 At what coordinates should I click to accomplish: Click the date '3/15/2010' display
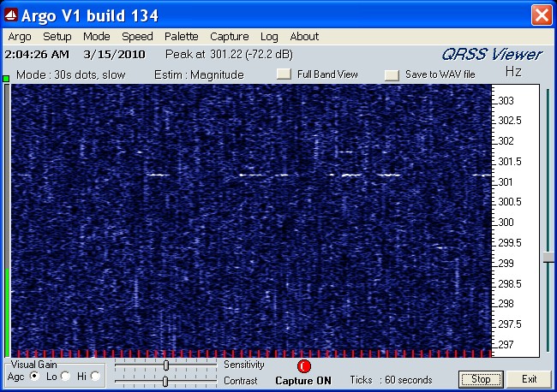(x=114, y=55)
